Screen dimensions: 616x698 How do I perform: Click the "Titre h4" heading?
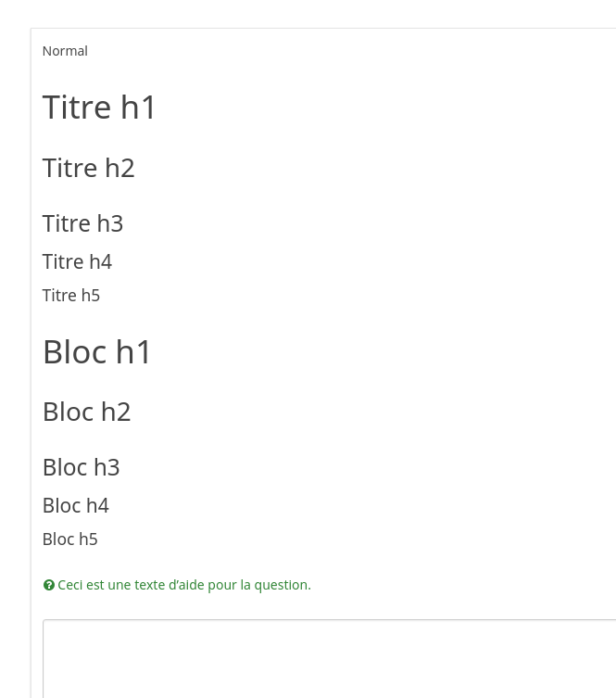(x=77, y=261)
